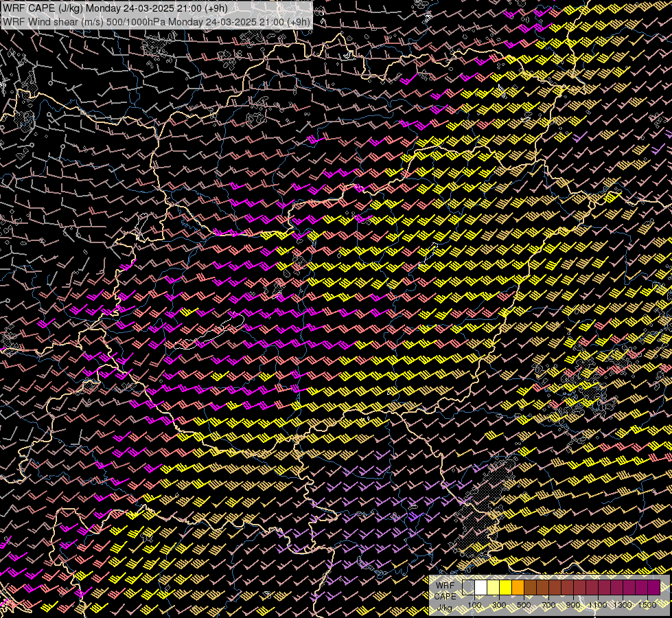Select the white CAPE legend swatch

[481, 588]
